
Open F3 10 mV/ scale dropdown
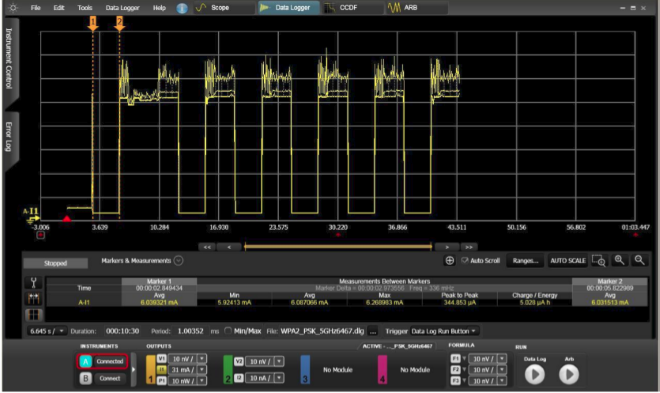(502, 381)
